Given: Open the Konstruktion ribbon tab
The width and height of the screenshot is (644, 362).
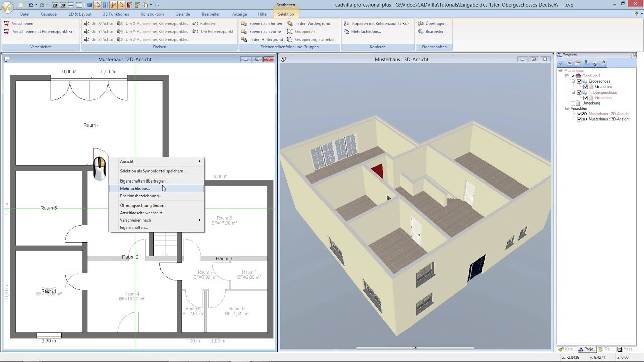Looking at the screenshot, I should click(152, 14).
